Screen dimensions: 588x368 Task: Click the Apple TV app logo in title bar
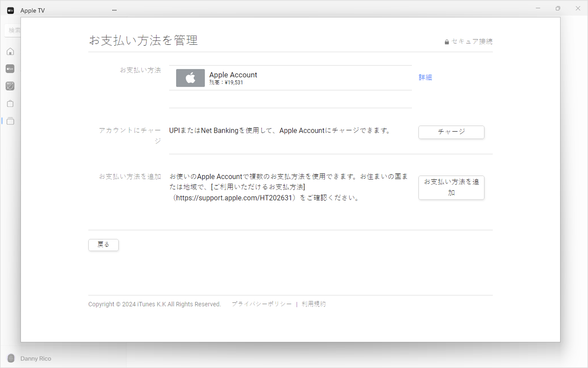11,10
